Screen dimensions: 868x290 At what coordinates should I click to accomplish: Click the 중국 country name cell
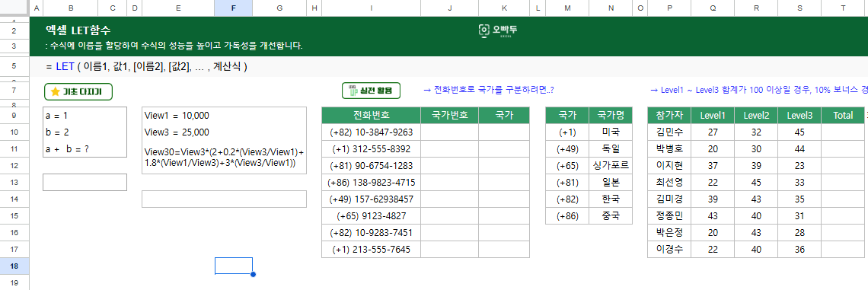point(611,216)
